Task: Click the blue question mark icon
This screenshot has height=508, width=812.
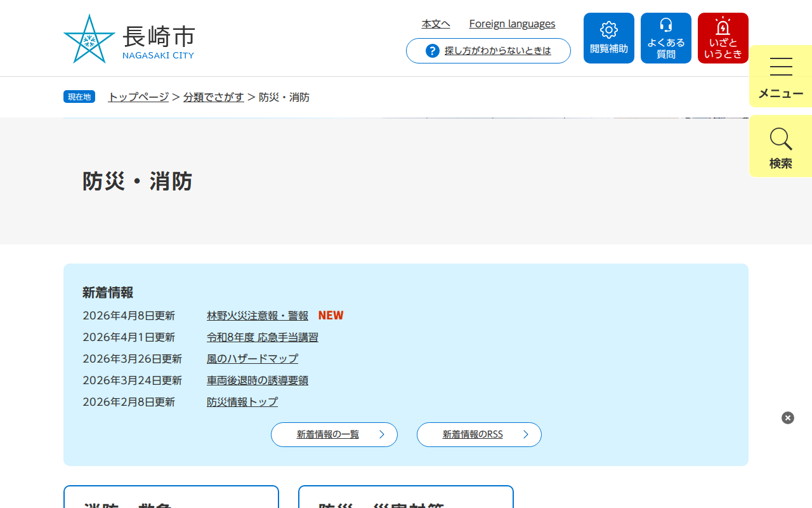Action: click(x=433, y=51)
